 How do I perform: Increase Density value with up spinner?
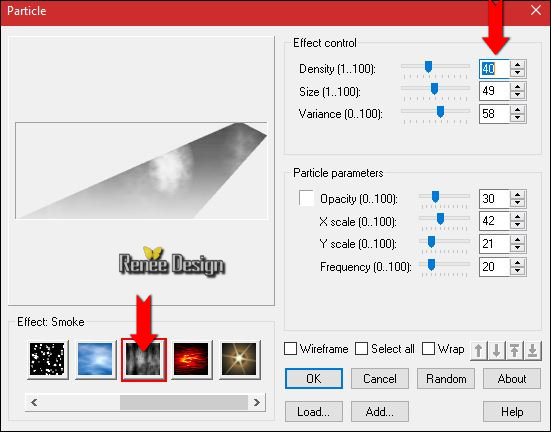517,64
